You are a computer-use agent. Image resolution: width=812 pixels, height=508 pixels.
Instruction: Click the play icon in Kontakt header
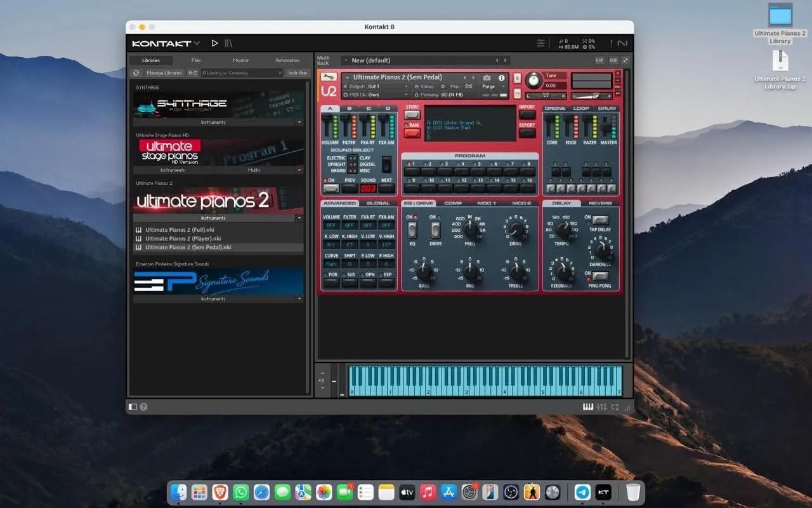coord(214,43)
